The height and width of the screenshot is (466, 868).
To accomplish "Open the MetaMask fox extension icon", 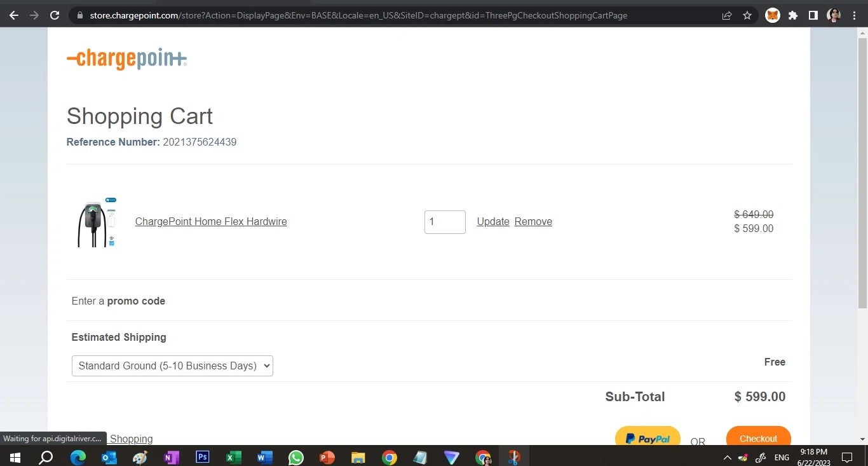I will pos(773,15).
